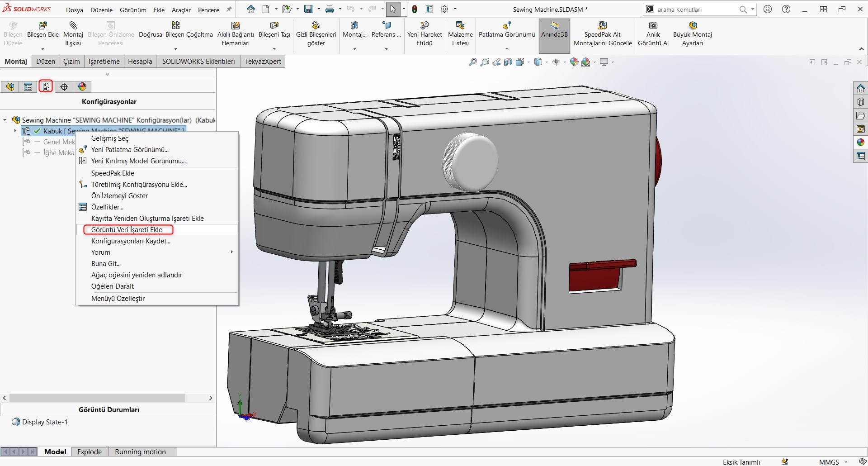The image size is (868, 466).
Task: Expand the Kabuk configuration node
Action: coord(15,131)
